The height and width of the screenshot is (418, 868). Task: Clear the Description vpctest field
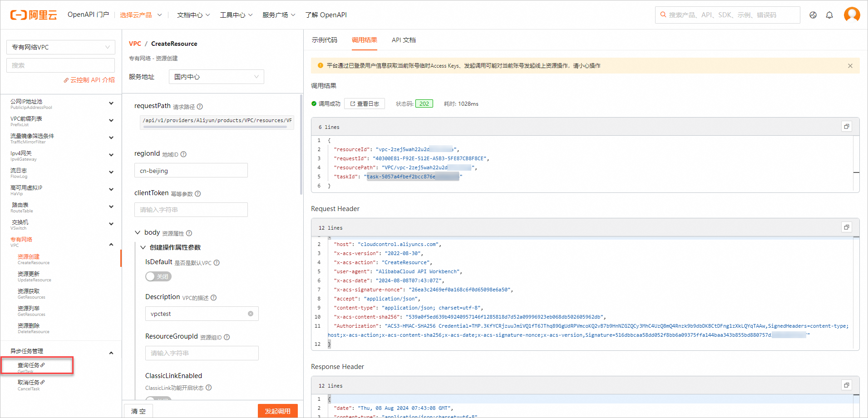pos(251,314)
